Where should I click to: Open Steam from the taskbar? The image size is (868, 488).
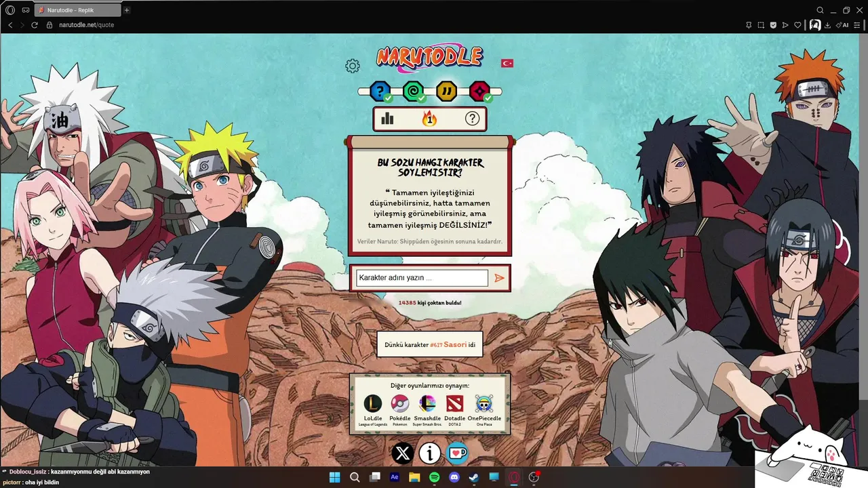474,477
